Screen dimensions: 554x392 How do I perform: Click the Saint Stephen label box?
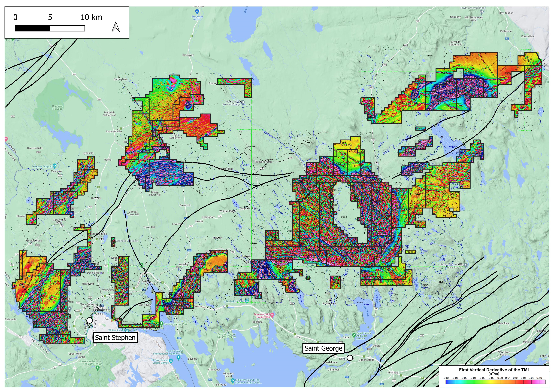115,337
